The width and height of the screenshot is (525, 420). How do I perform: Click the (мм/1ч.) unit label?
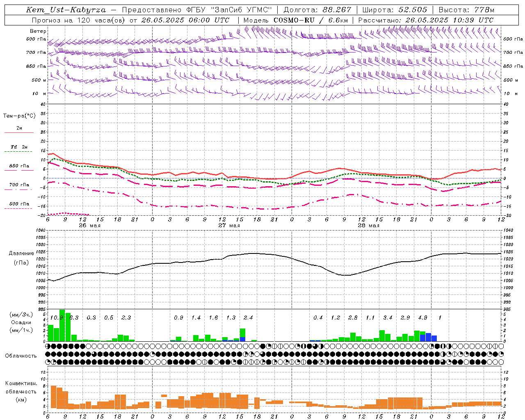21,330
